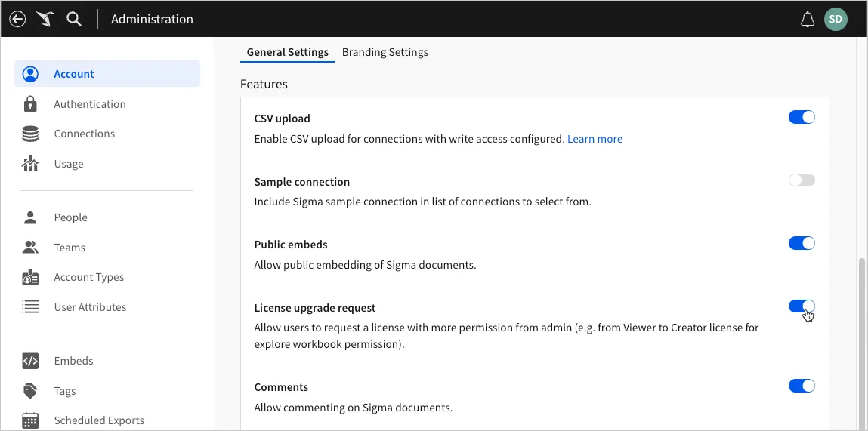The image size is (868, 431).
Task: Click the Account Types badge icon
Action: pyautogui.click(x=30, y=277)
